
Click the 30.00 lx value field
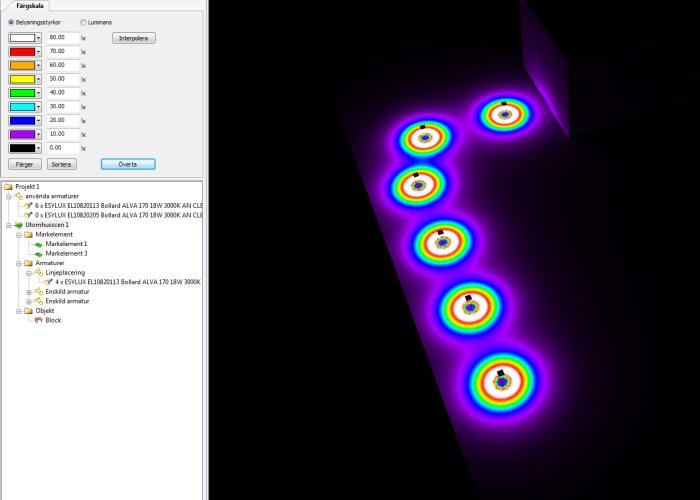[x=63, y=107]
